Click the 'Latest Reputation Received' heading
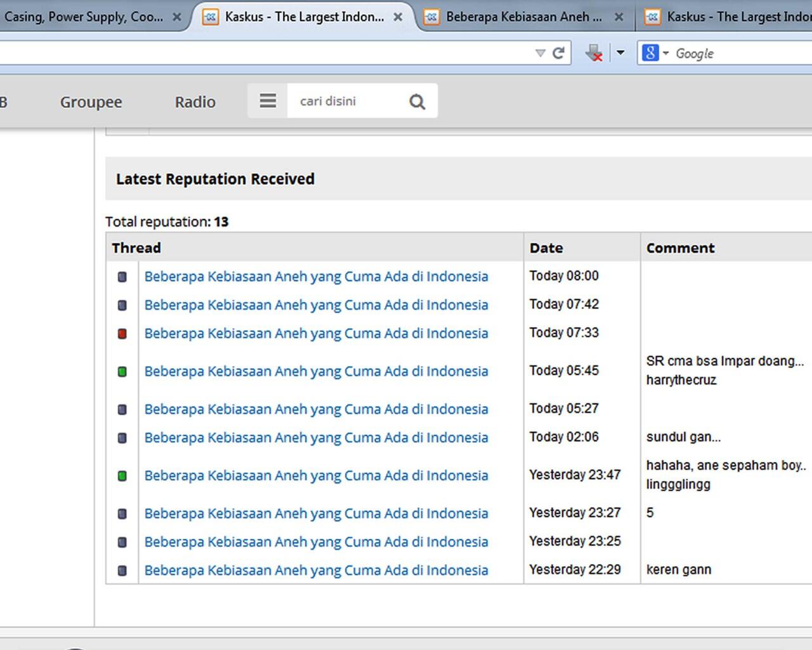 [x=215, y=179]
